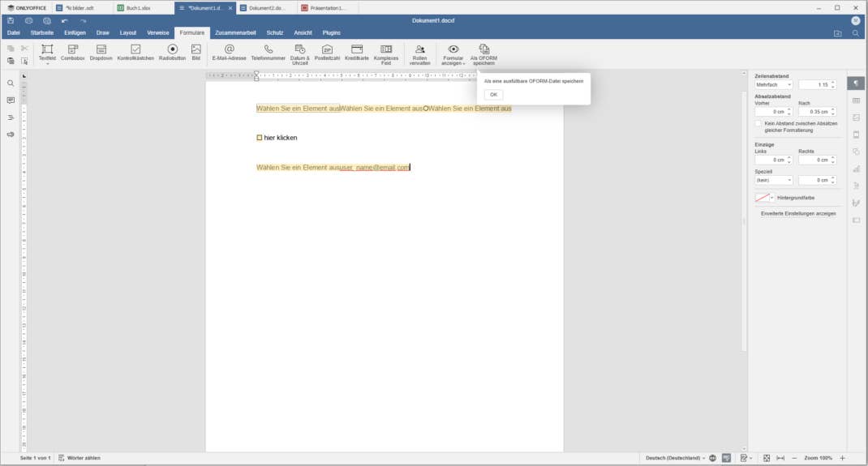Open the Zeilenabstand Mehrfach dropdown
The width and height of the screenshot is (868, 466).
coord(773,84)
